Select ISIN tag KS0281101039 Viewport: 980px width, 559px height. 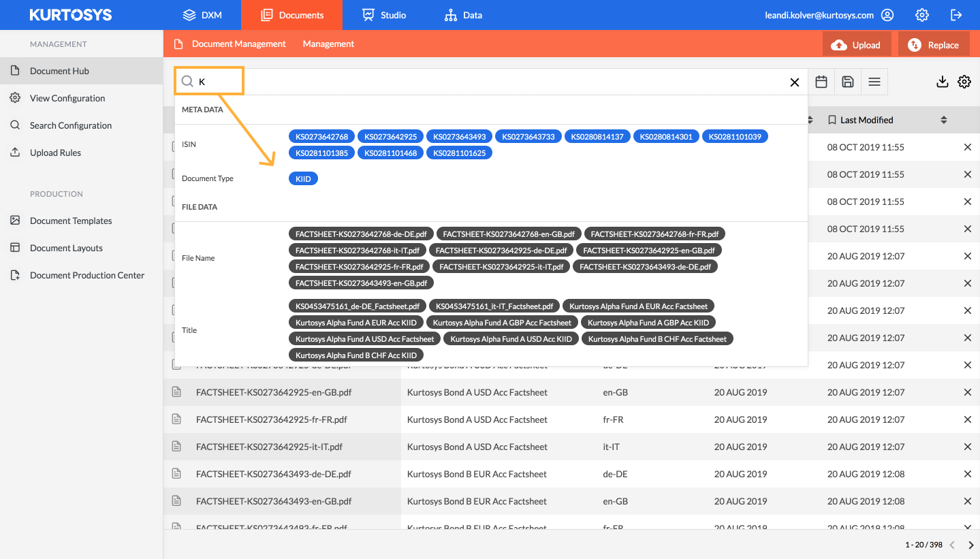[735, 137]
